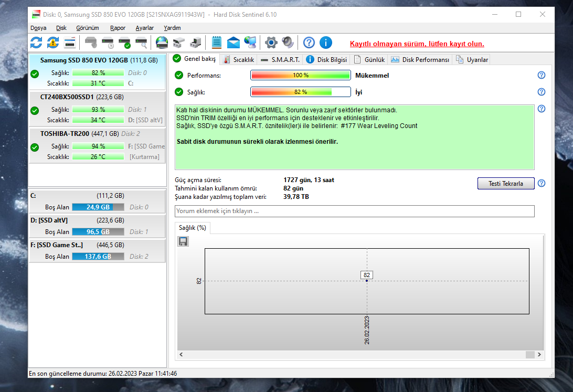This screenshot has width=573, height=392.
Task: Open the Ayarlar menu
Action: point(144,28)
